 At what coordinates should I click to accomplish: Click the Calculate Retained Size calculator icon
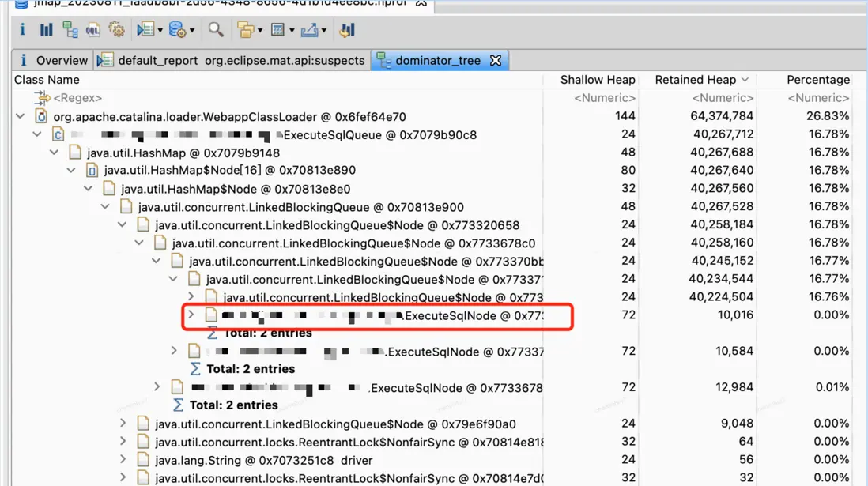coord(278,29)
